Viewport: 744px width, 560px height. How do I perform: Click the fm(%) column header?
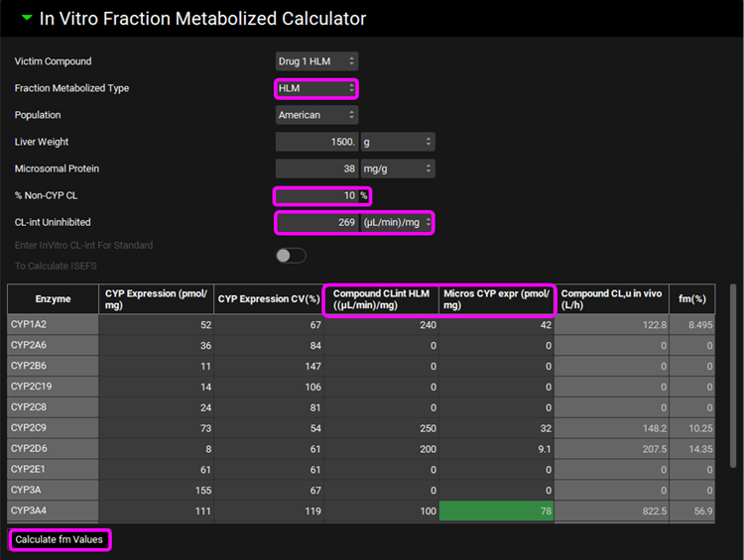click(692, 299)
